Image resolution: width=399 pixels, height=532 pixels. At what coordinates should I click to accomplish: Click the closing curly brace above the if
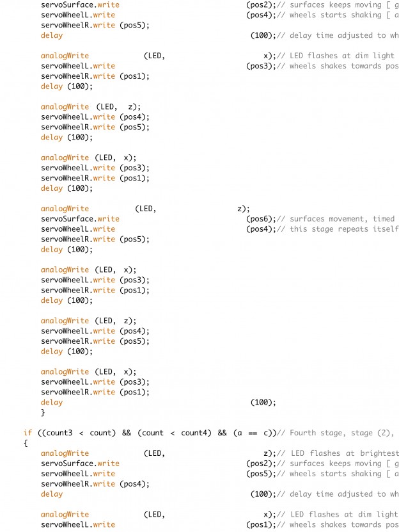coord(43,412)
